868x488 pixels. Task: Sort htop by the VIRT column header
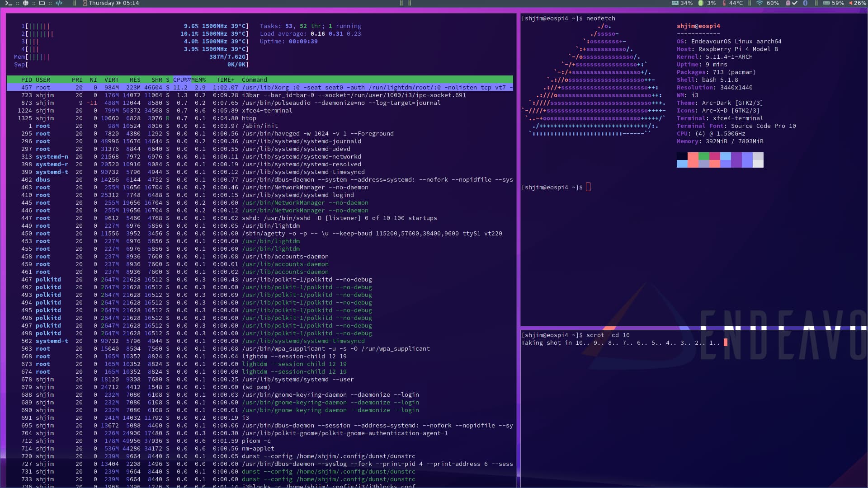coord(112,80)
